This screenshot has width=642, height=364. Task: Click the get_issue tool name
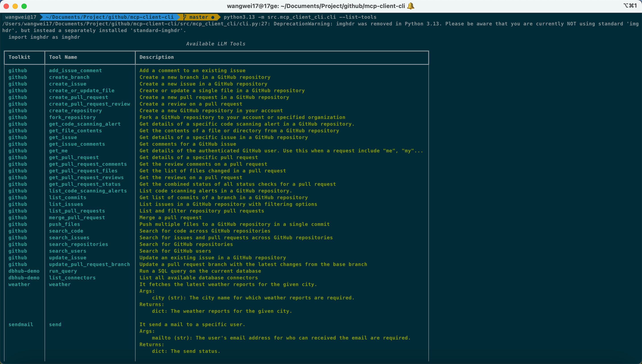click(63, 137)
